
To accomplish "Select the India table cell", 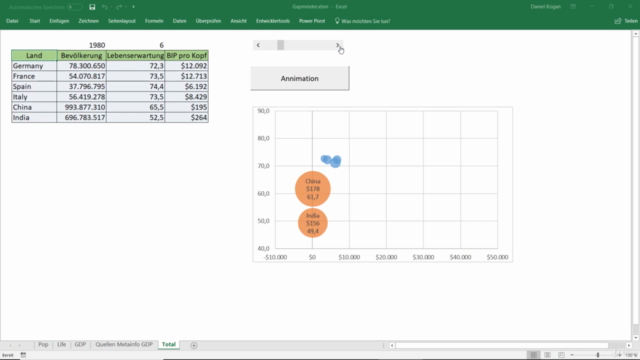I will click(34, 118).
